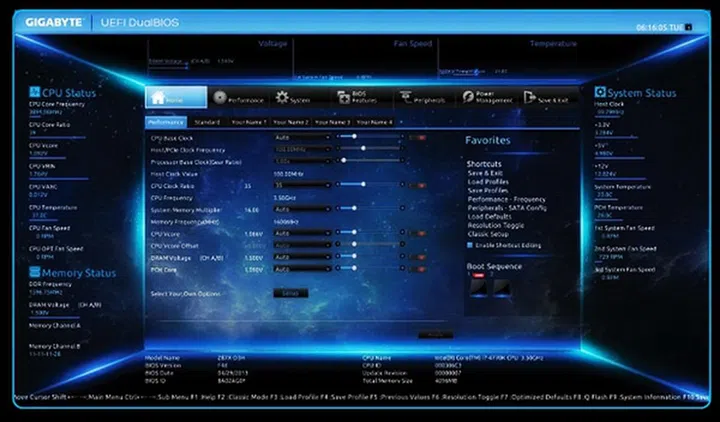Image resolution: width=720 pixels, height=422 pixels.
Task: Click the Save & Exit icon
Action: tap(530, 98)
